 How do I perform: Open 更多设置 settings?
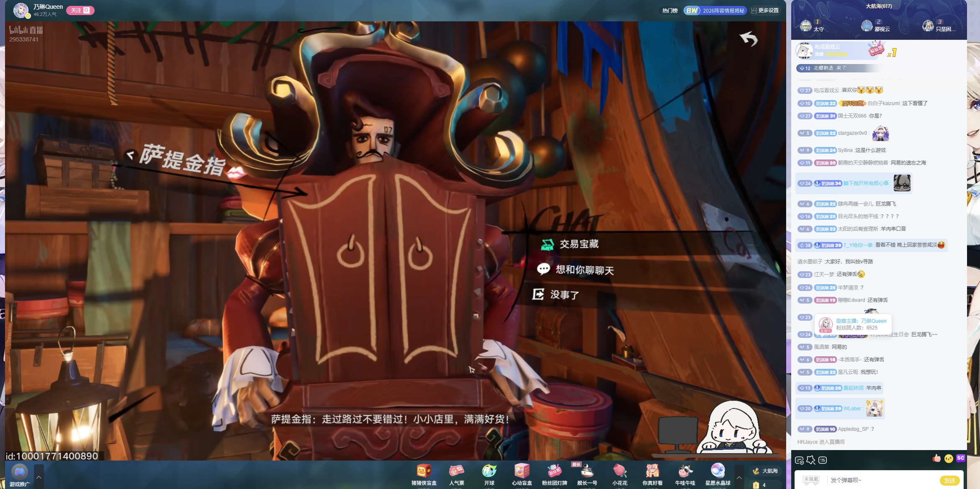[x=765, y=10]
